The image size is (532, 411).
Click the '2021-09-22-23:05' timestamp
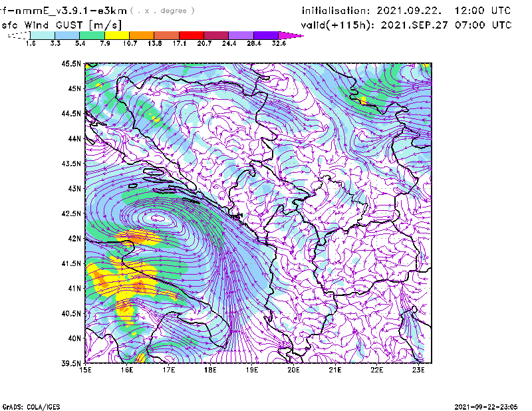pyautogui.click(x=486, y=407)
